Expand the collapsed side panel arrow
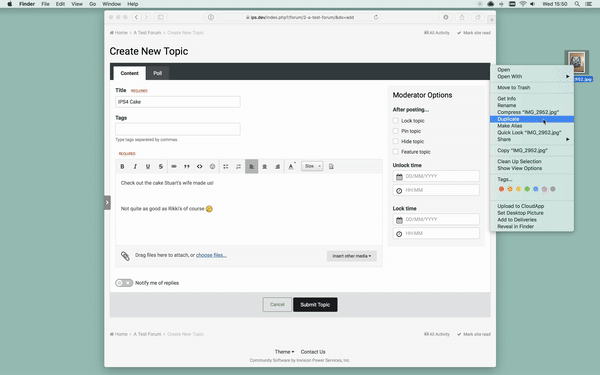Viewport: 600px width, 375px height. point(107,202)
